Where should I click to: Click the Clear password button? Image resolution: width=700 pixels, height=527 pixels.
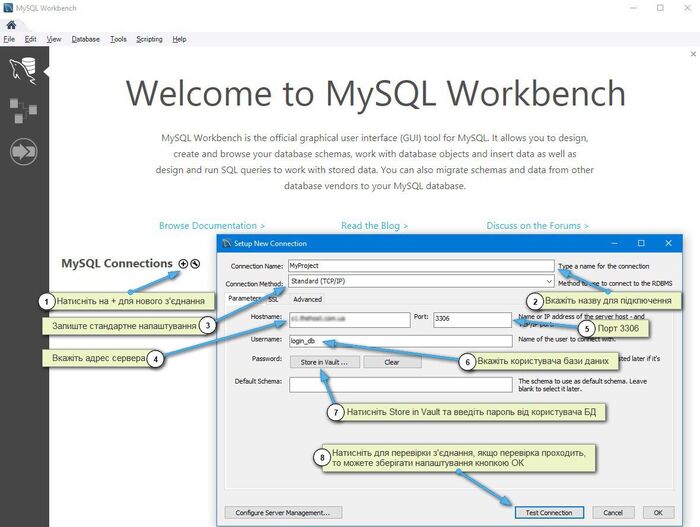392,362
